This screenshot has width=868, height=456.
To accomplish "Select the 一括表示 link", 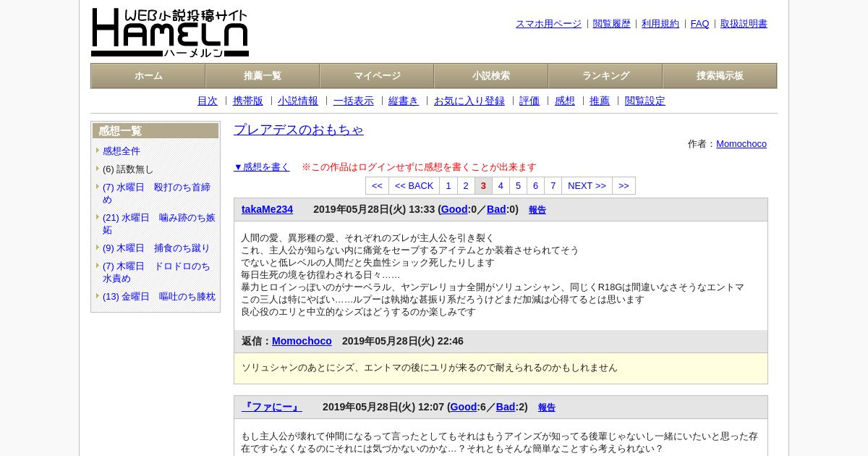I will (354, 101).
